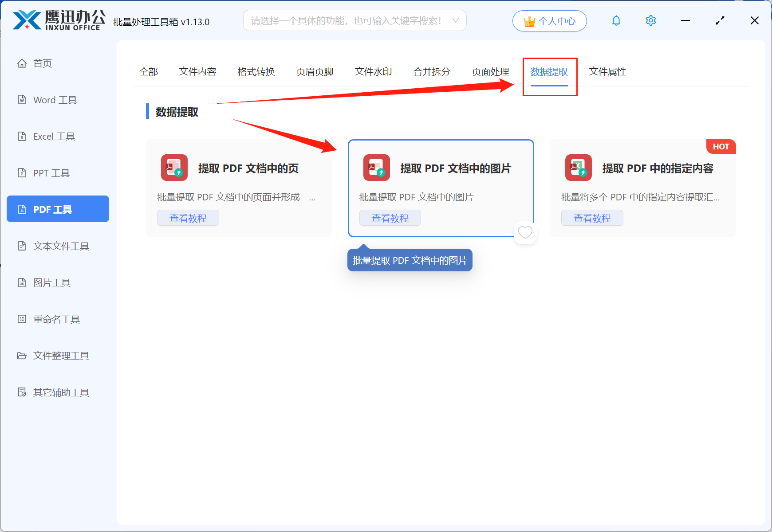
Task: Open 重命名工具 category
Action: click(56, 319)
